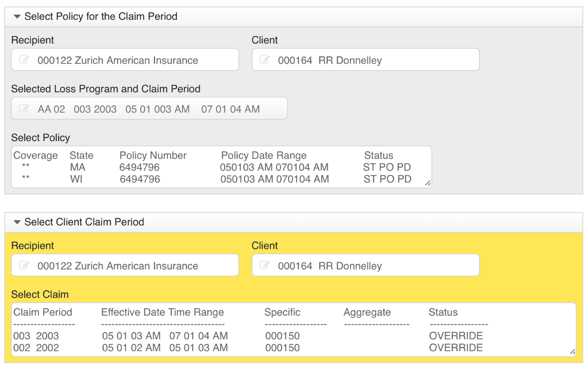Click Select Policy for the Claim Period header
The height and width of the screenshot is (368, 588).
click(101, 16)
